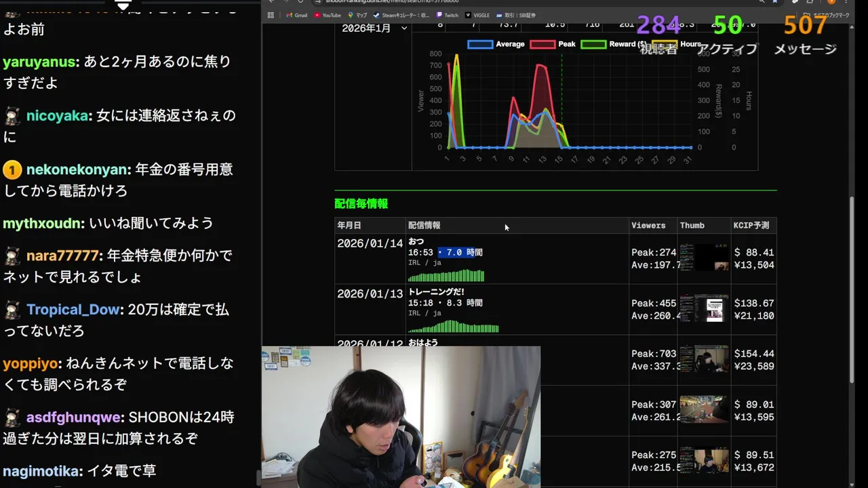Click username yaruyanus in chat
The width and height of the screenshot is (868, 488).
coord(39,62)
